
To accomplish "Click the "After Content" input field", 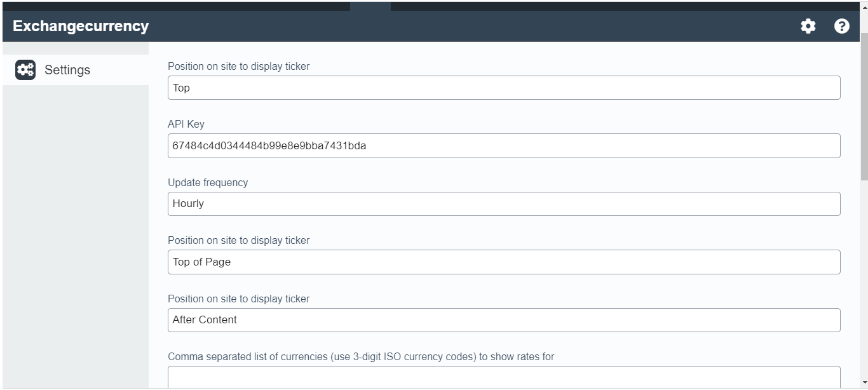I will (x=503, y=320).
